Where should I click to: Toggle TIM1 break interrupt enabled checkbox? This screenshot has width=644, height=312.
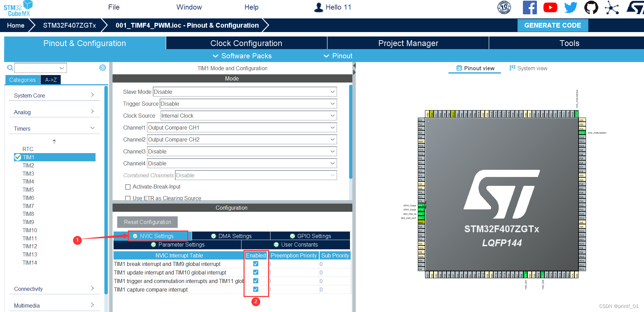tap(255, 264)
